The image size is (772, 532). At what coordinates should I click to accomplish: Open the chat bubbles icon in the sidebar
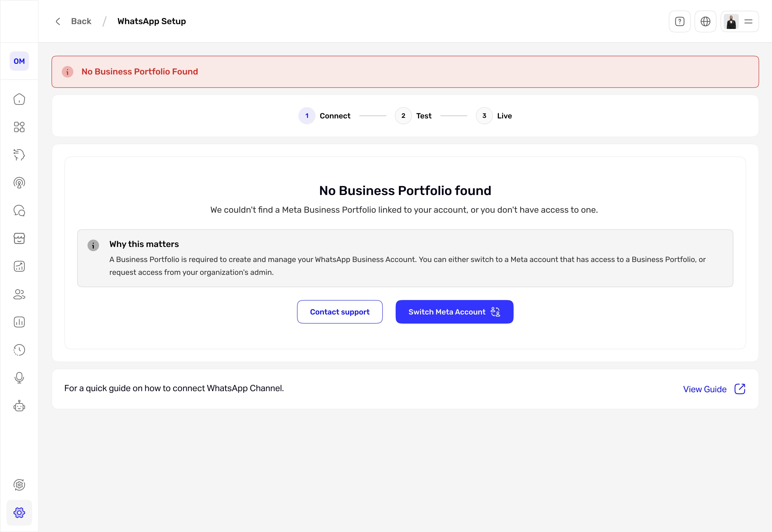coord(19,211)
